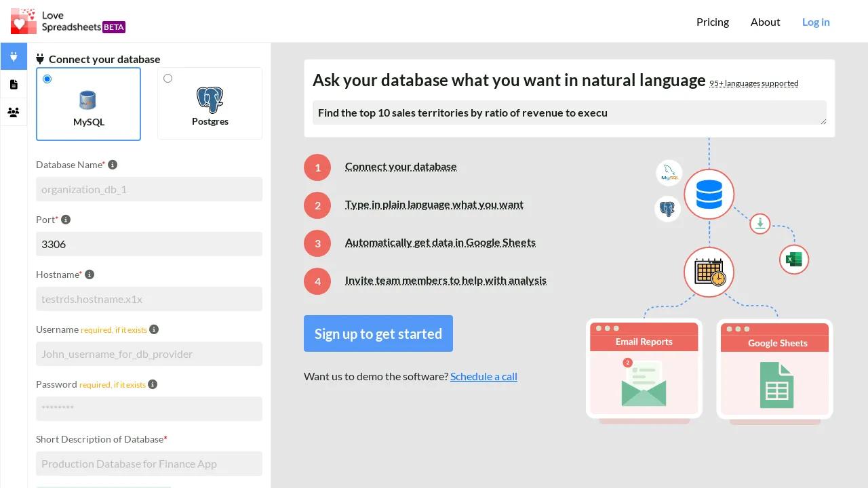Go to the About page
The image size is (868, 488).
(x=765, y=22)
